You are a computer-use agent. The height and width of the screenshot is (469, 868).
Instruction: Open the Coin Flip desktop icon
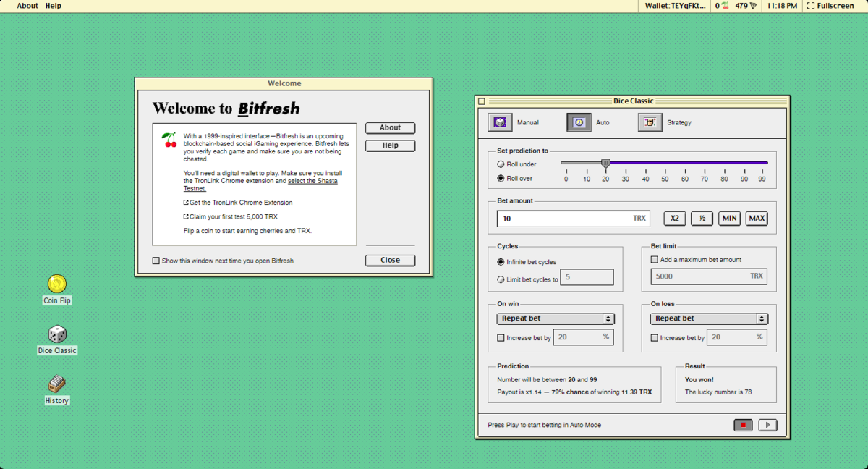click(x=57, y=290)
